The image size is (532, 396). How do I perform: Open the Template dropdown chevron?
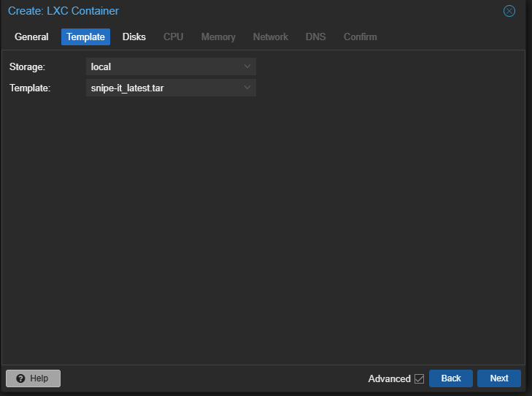(x=247, y=88)
